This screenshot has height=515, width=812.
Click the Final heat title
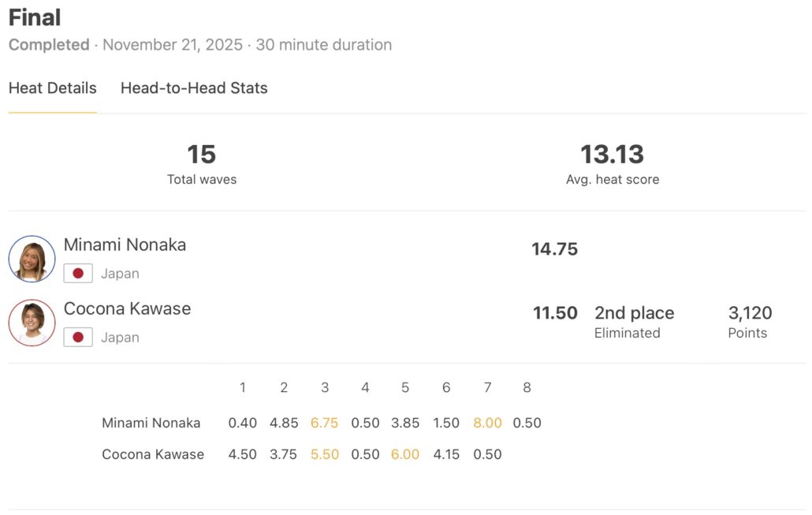tap(35, 17)
